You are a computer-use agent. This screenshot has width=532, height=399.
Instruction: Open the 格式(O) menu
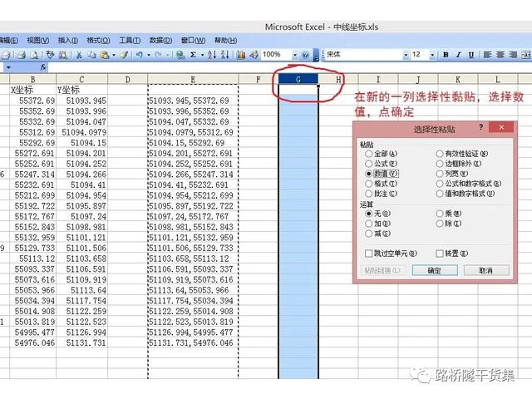tap(98, 41)
